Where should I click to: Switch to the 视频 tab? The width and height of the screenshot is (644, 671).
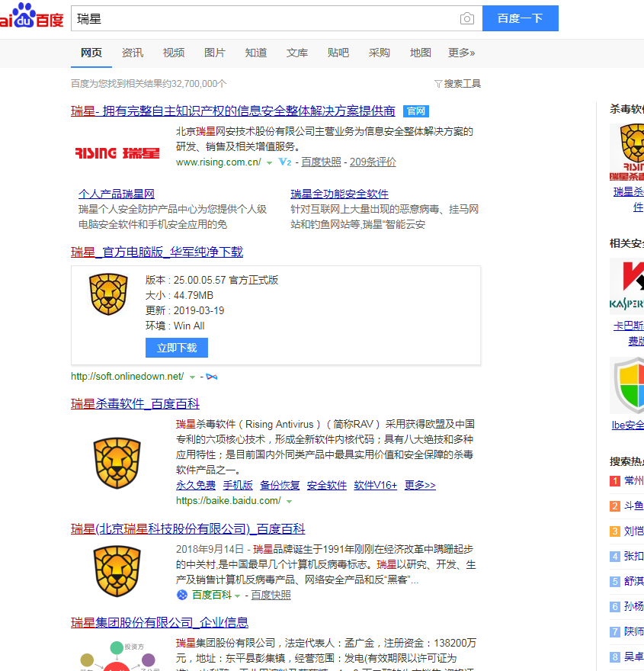click(x=174, y=53)
